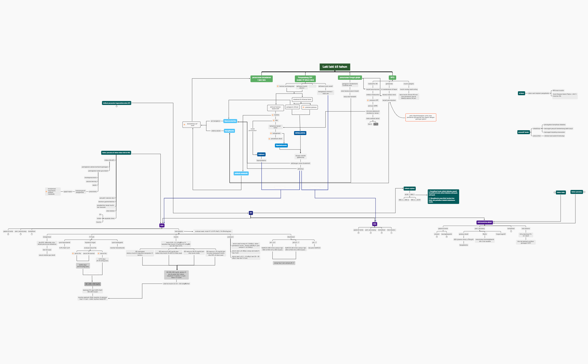Select the purple KAD node
This screenshot has width=588, height=364.
coord(162,225)
